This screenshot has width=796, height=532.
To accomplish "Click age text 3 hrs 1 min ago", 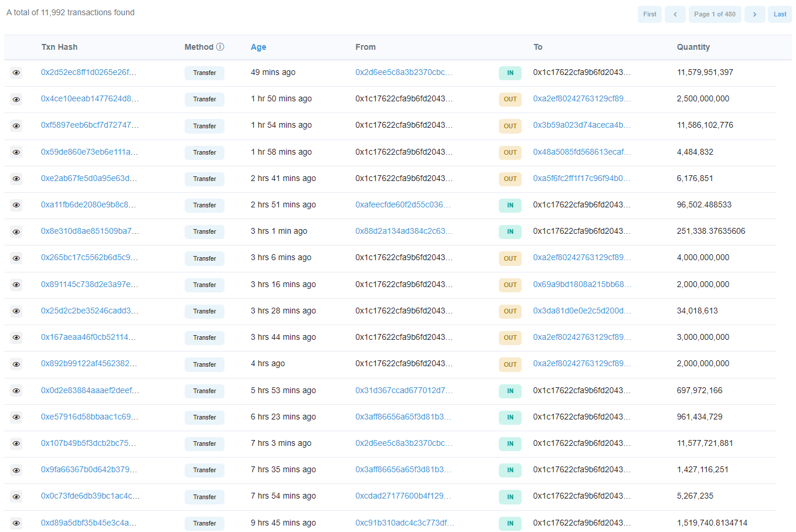I will tap(279, 231).
